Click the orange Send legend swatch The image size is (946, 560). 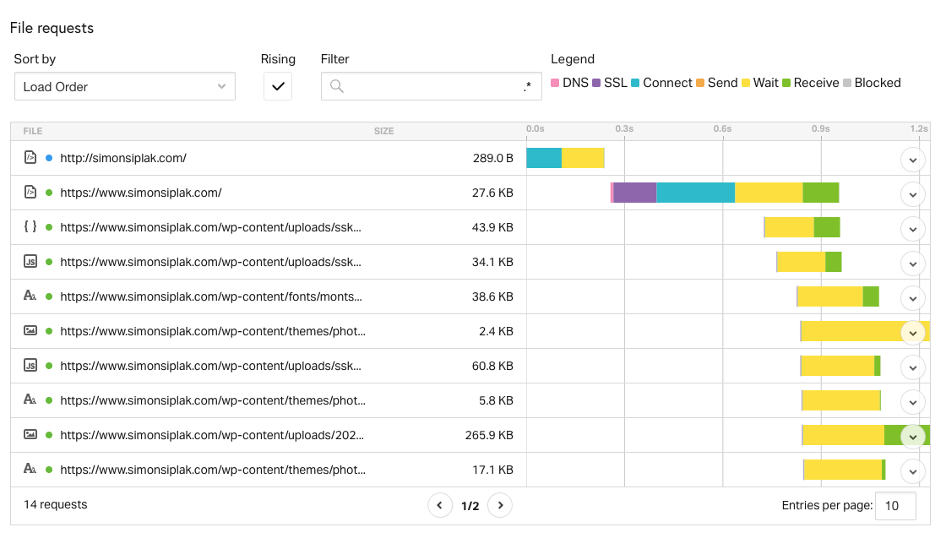pos(700,83)
